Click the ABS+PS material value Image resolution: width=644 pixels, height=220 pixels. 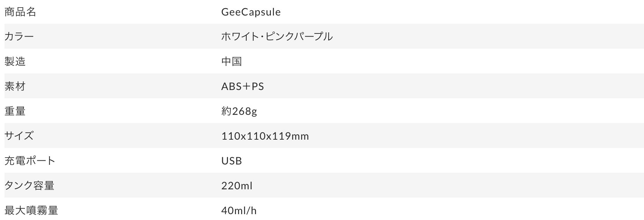[243, 86]
